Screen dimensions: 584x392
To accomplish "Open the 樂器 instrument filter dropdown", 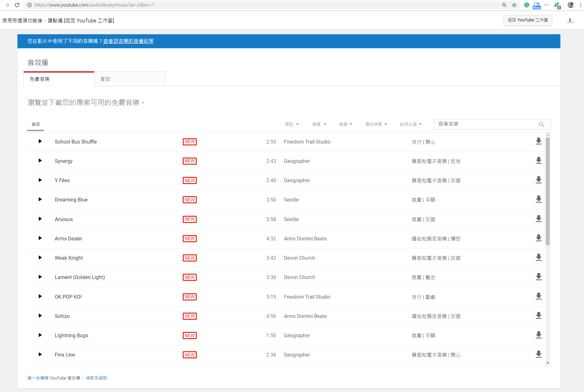I will pos(346,124).
